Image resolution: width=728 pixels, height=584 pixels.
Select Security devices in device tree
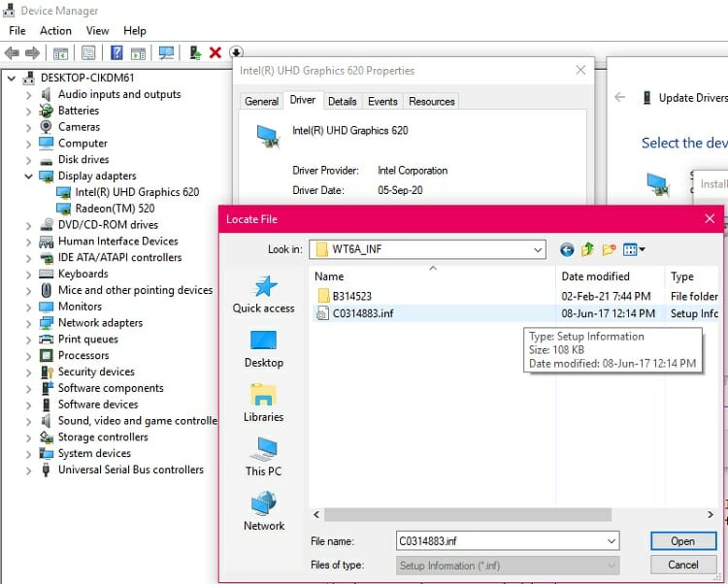tap(96, 372)
